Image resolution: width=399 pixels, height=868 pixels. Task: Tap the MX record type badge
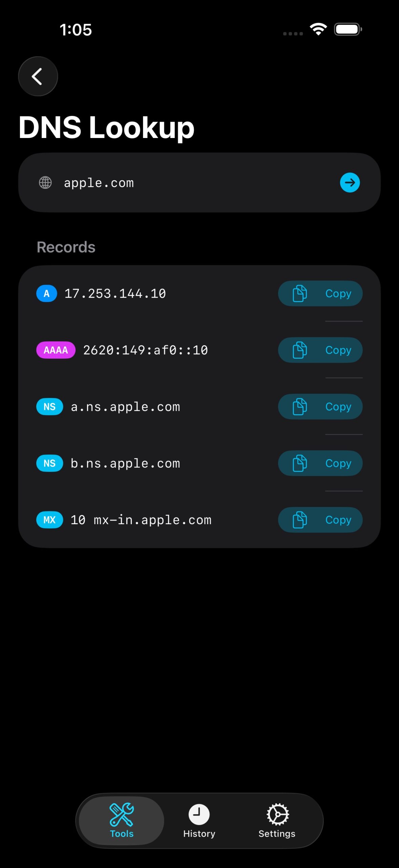tap(49, 520)
